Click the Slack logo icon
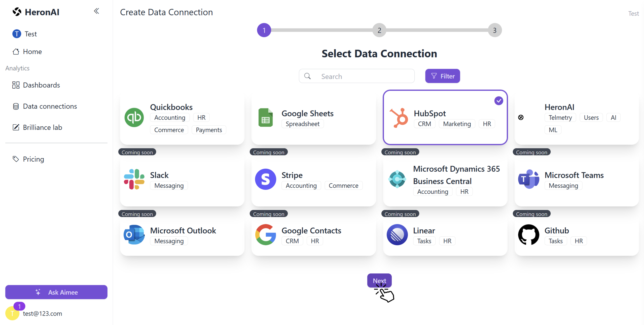Image resolution: width=644 pixels, height=325 pixels. pyautogui.click(x=134, y=179)
